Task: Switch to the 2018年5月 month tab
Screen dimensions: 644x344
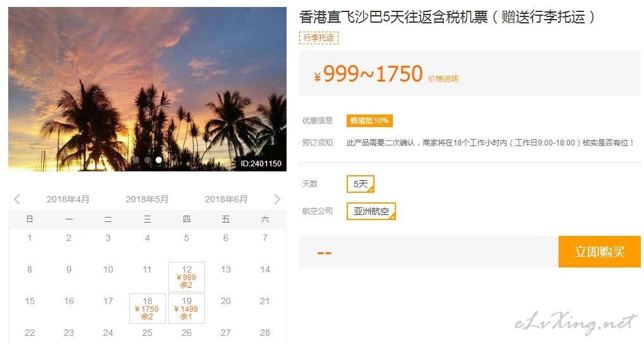Action: pos(147,199)
